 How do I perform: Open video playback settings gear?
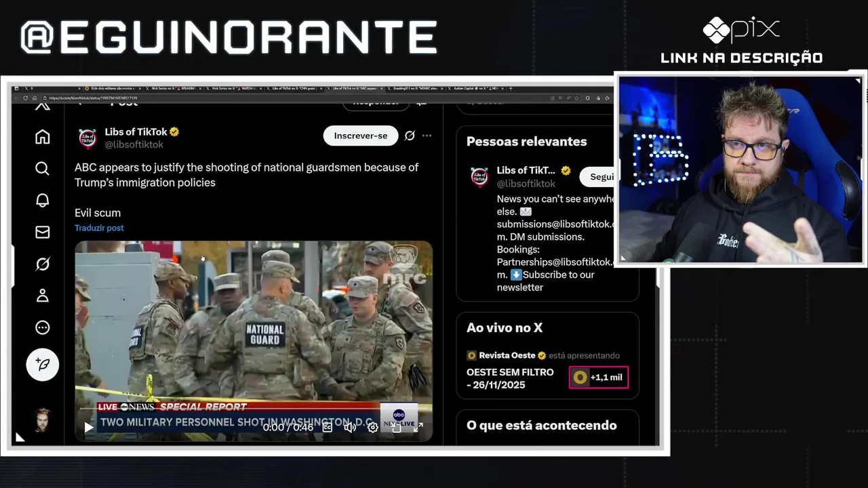pyautogui.click(x=372, y=427)
